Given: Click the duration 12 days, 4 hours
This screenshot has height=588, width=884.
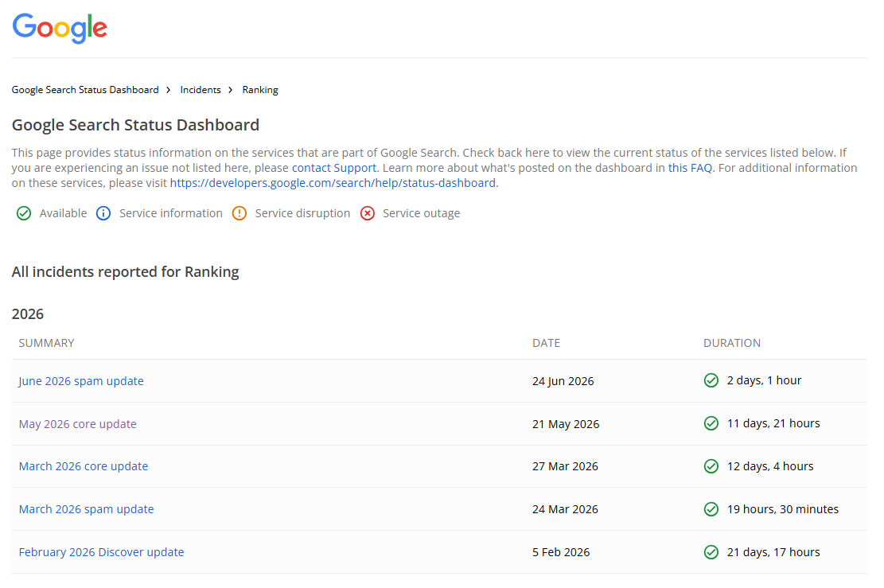Looking at the screenshot, I should click(770, 466).
